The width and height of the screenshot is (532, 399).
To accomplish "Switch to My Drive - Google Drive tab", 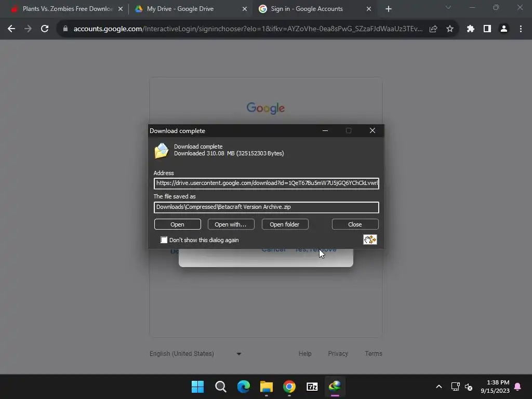I will click(180, 9).
